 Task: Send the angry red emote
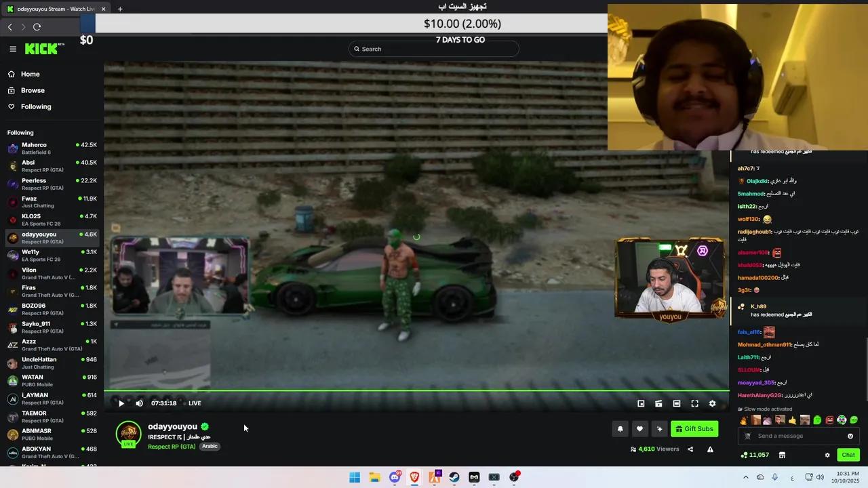point(829,420)
